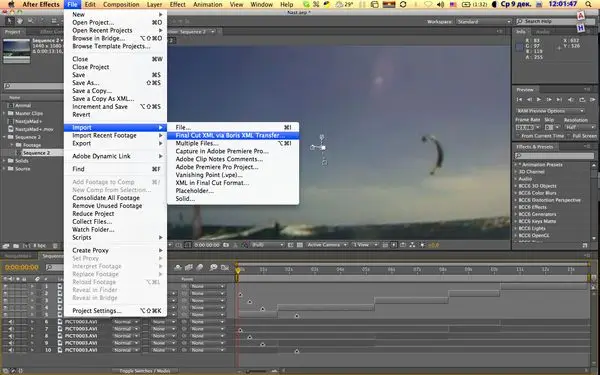Step to previous frame in Preview panel
Image resolution: width=600 pixels, height=375 pixels.
(529, 99)
